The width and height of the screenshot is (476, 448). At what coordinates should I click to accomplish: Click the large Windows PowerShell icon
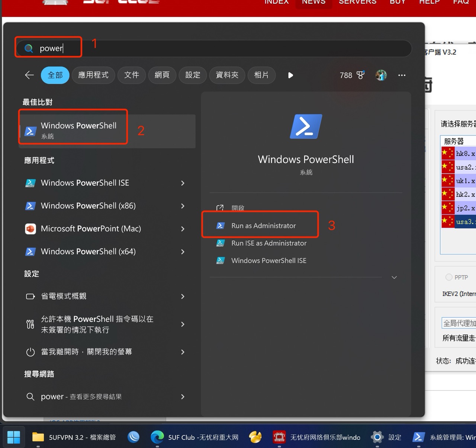306,127
